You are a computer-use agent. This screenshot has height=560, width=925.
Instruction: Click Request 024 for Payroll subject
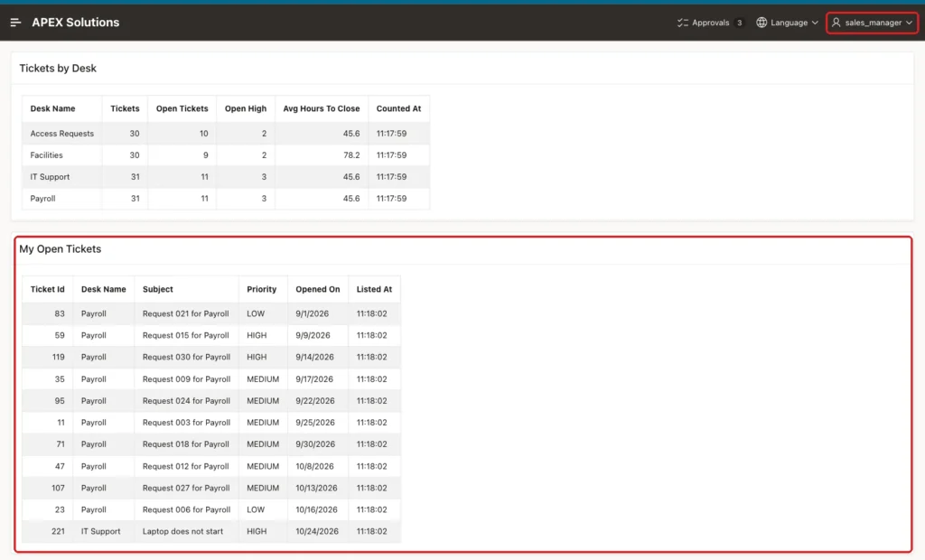tap(186, 401)
